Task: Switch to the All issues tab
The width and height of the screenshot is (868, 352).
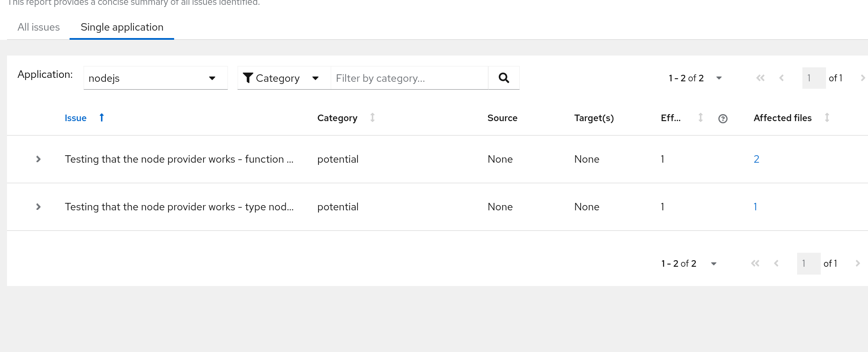Action: click(38, 27)
